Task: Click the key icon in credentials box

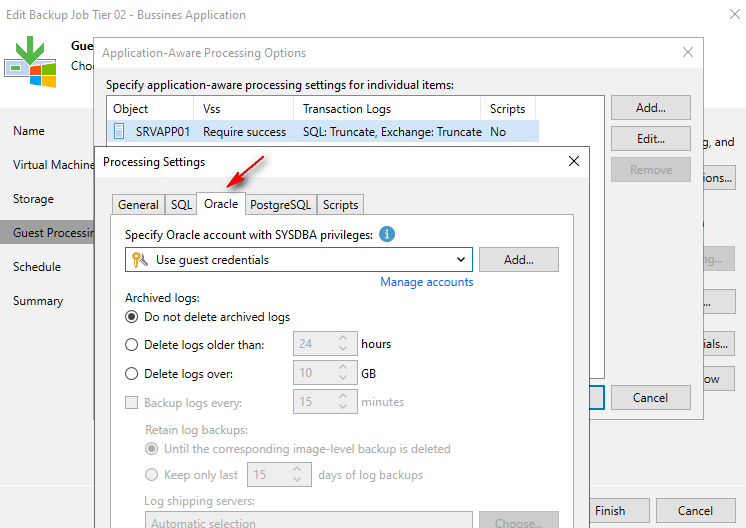Action: tap(139, 260)
